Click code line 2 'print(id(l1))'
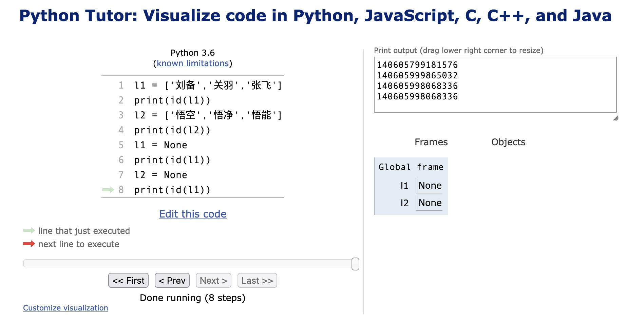The image size is (644, 321). (172, 100)
